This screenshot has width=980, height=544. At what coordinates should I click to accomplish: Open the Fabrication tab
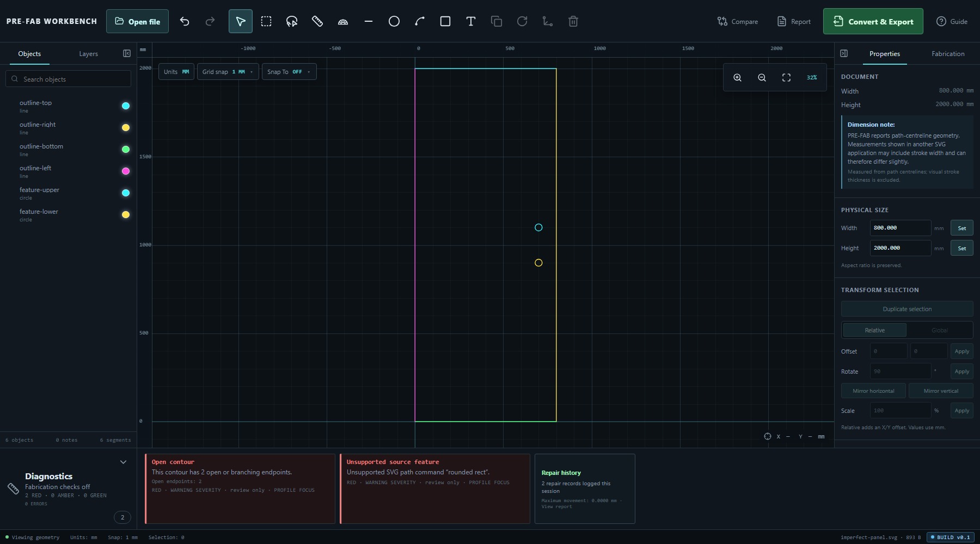[948, 54]
